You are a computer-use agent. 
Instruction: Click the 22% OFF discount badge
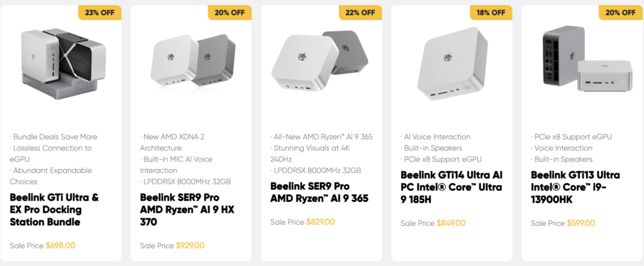[x=360, y=13]
